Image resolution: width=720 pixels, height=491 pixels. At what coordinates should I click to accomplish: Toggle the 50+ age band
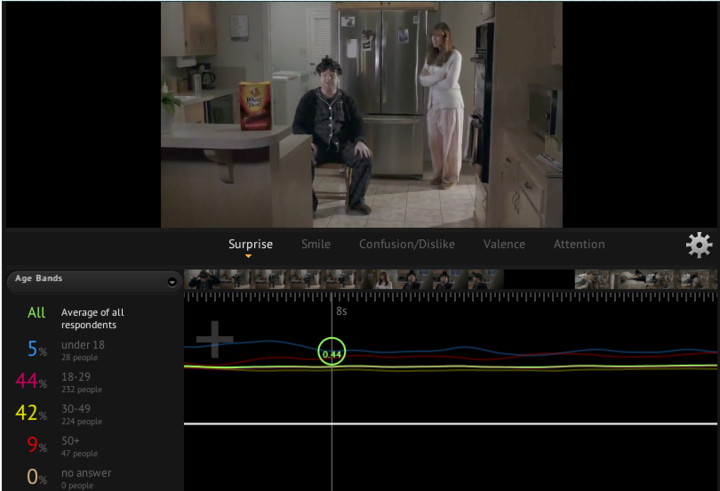click(62, 446)
